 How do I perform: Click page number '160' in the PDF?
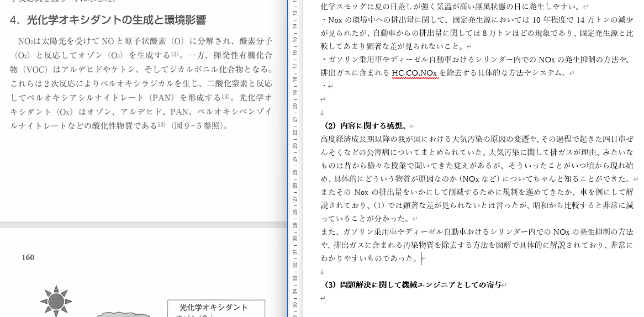28,257
